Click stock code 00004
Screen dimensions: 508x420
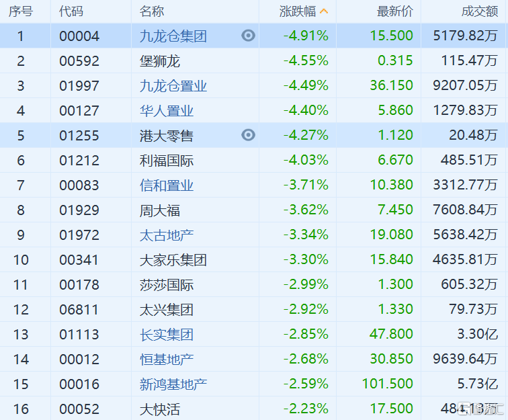[x=79, y=36]
